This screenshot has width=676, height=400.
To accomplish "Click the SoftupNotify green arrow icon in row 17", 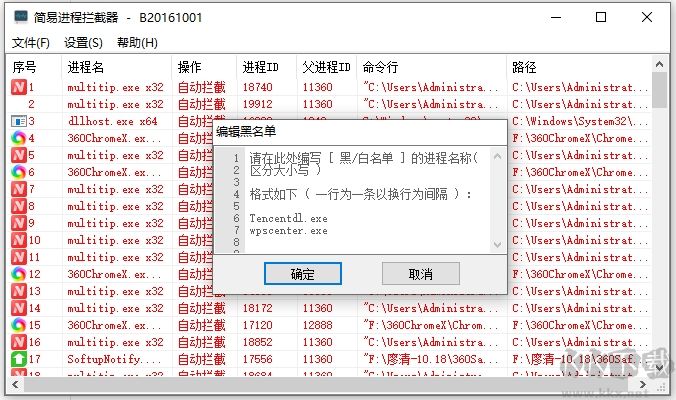I will 19,359.
